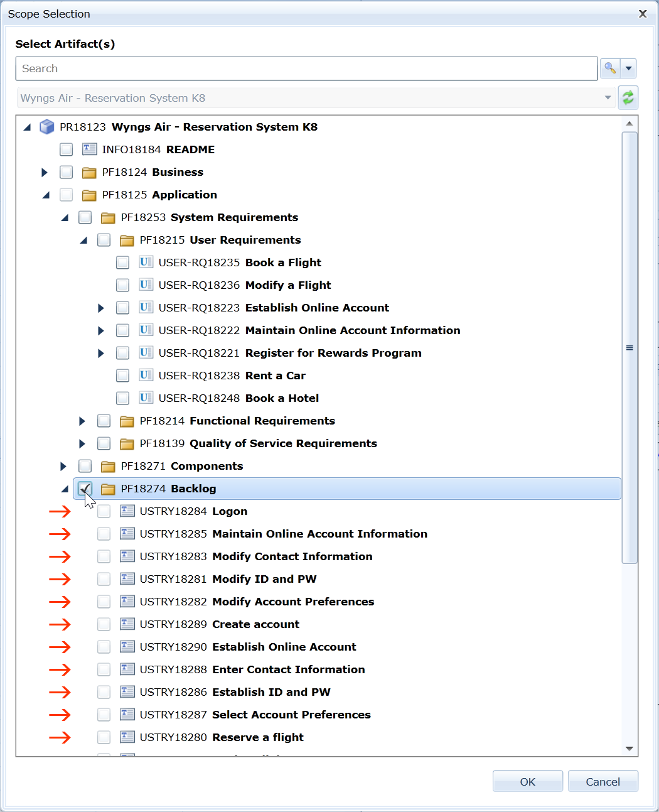Click OK to confirm scope selection
659x812 pixels.
point(528,782)
